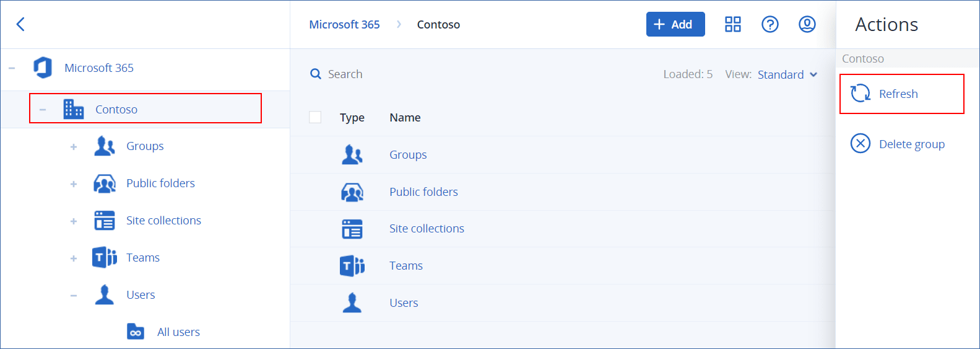The width and height of the screenshot is (980, 349).
Task: Open the user account profile icon
Action: [x=807, y=24]
